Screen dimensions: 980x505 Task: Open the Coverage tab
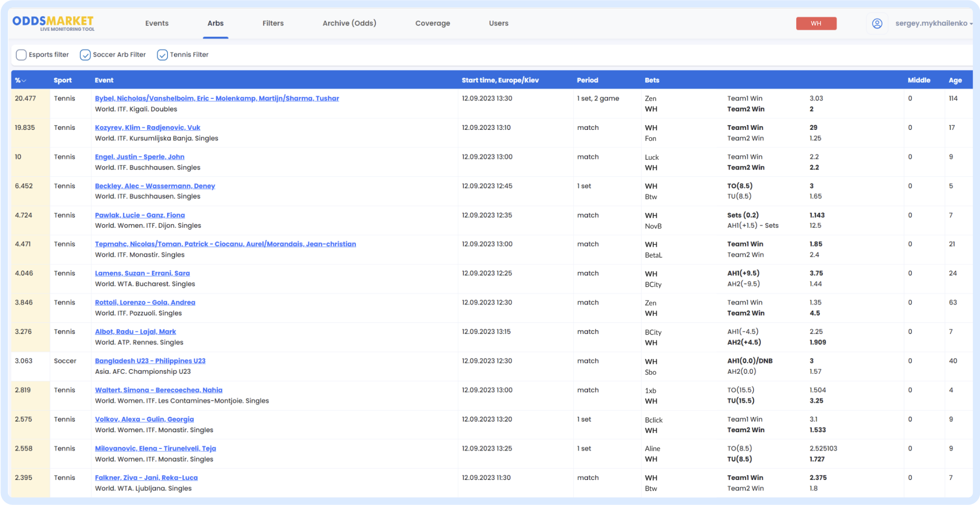433,23
